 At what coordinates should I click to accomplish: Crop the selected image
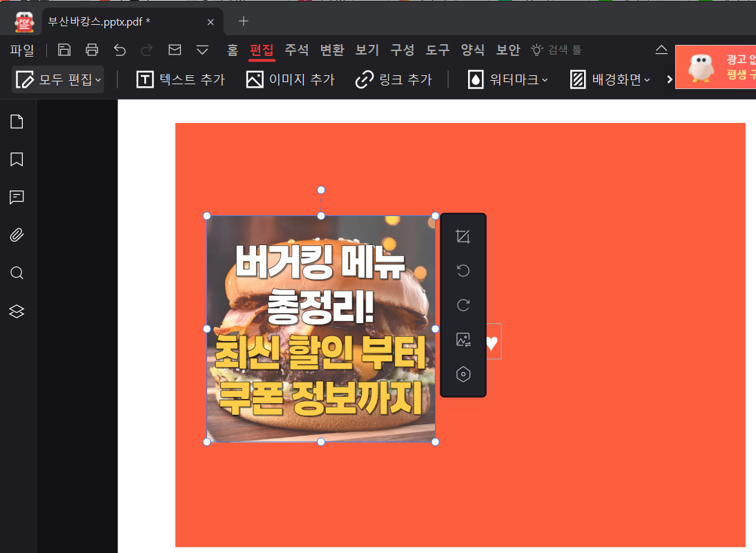coord(463,236)
